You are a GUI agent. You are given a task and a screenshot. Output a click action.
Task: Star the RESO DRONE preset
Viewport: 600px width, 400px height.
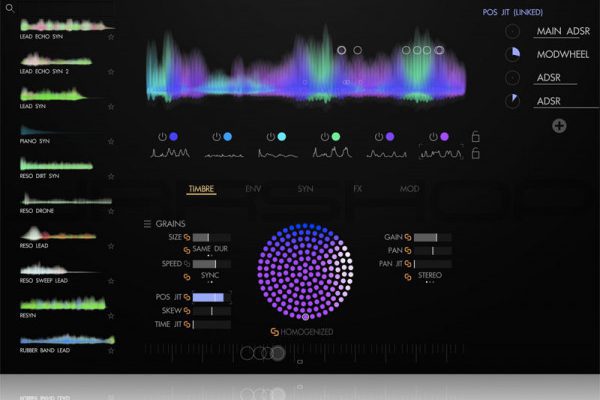[111, 210]
